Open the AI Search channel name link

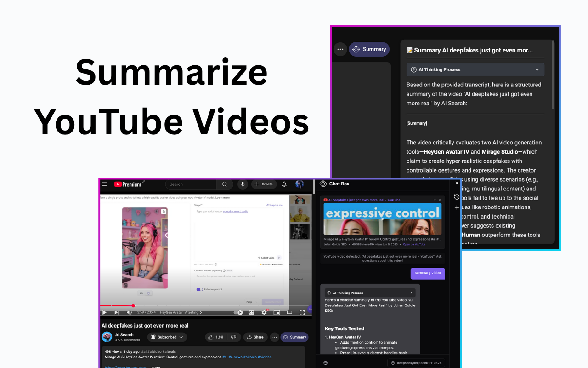(124, 335)
